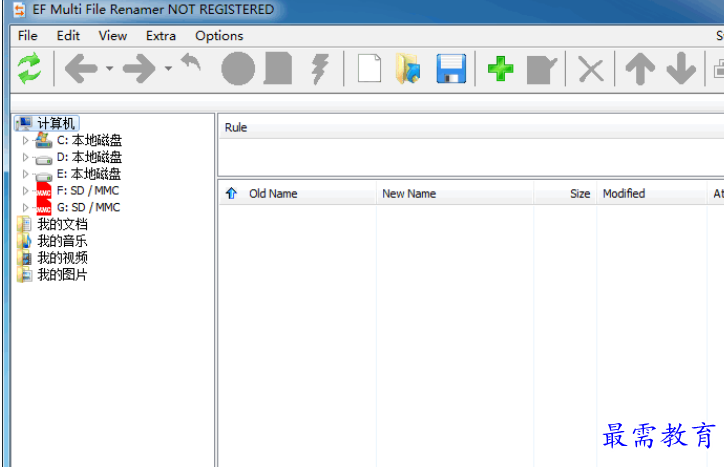Open the 我的音乐 folder
Image resolution: width=724 pixels, height=467 pixels.
click(x=62, y=241)
